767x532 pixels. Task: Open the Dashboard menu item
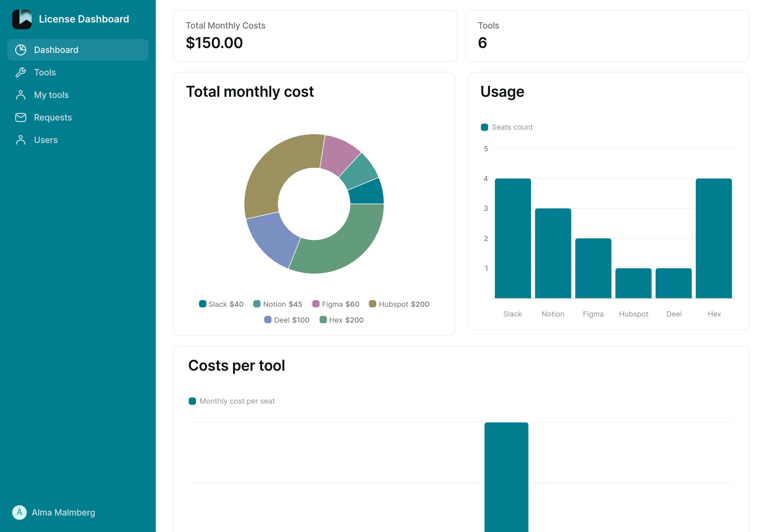point(78,50)
